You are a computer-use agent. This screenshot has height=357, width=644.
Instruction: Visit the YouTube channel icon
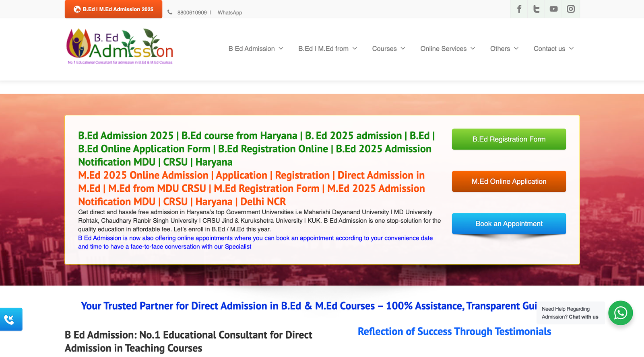[x=553, y=9]
